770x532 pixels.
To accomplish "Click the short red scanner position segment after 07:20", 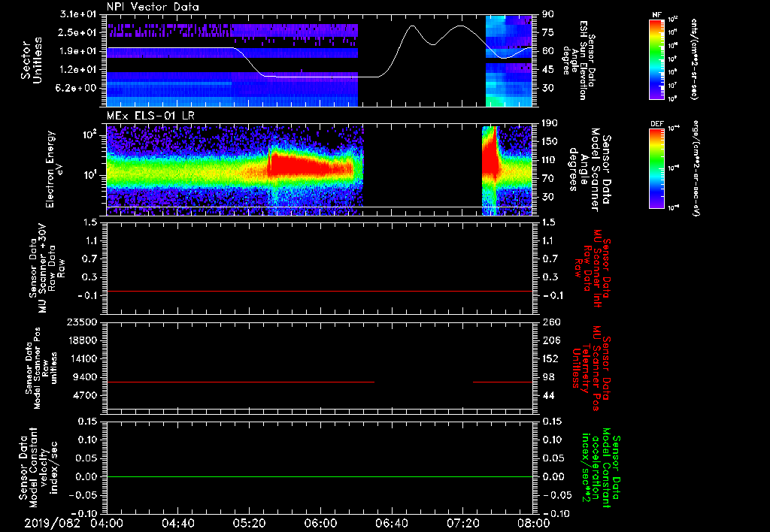I will coord(502,382).
